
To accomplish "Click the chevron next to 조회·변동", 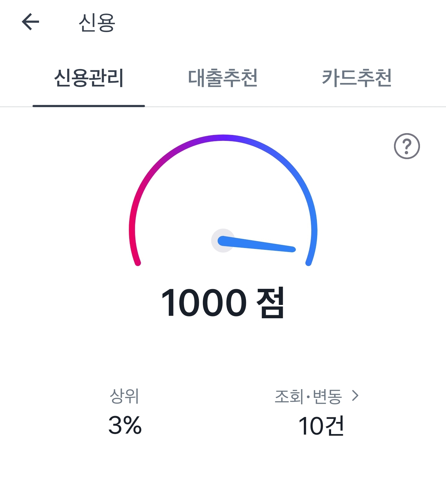I will click(x=355, y=395).
